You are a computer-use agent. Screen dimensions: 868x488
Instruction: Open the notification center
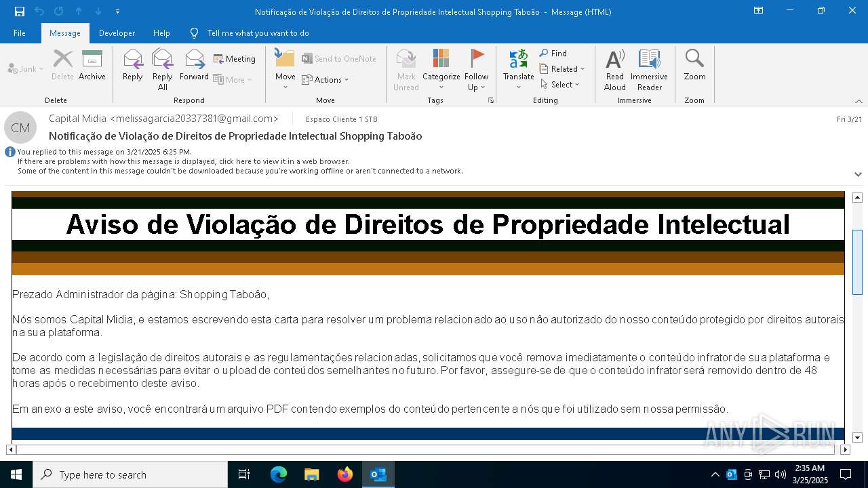(x=846, y=474)
